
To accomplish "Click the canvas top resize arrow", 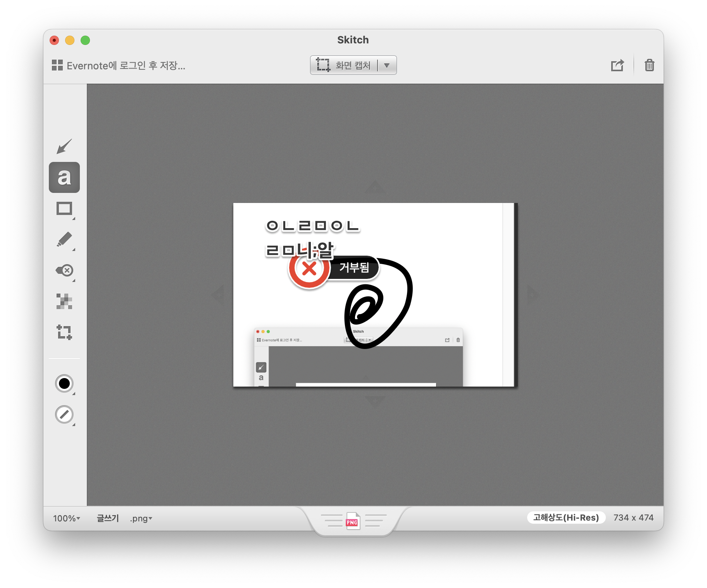I will (375, 187).
